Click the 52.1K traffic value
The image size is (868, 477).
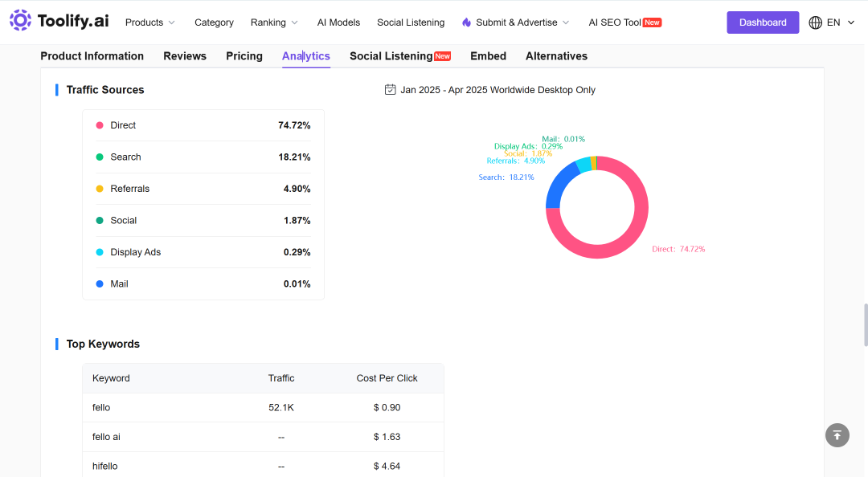[281, 407]
